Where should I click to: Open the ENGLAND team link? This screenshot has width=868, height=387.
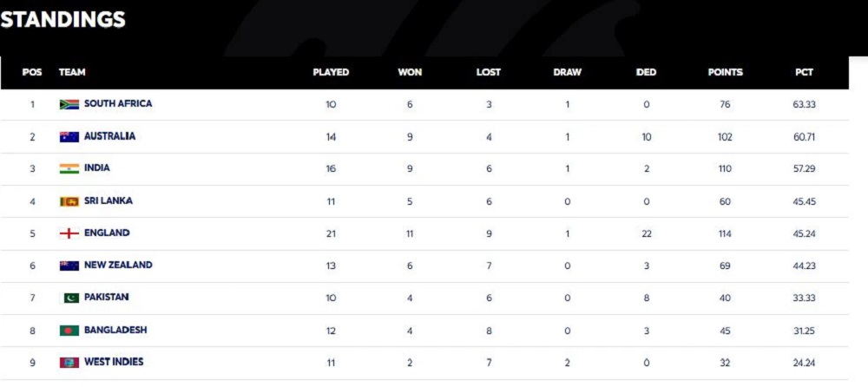point(107,233)
